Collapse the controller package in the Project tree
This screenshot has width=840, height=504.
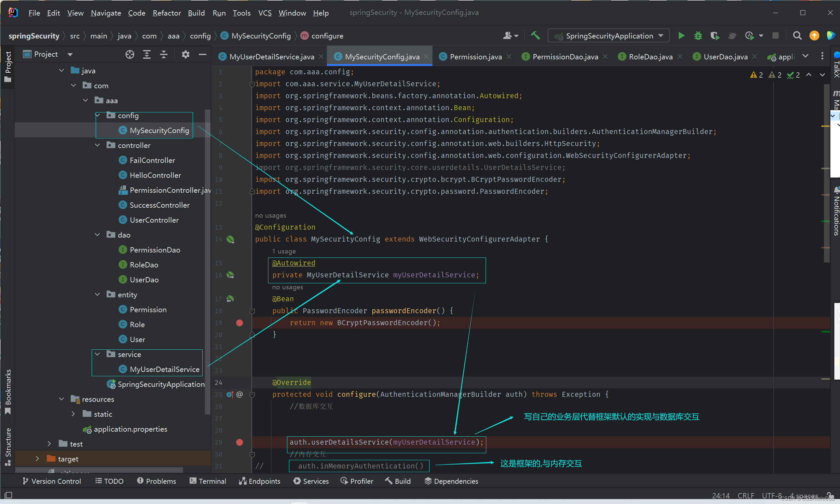tap(98, 145)
